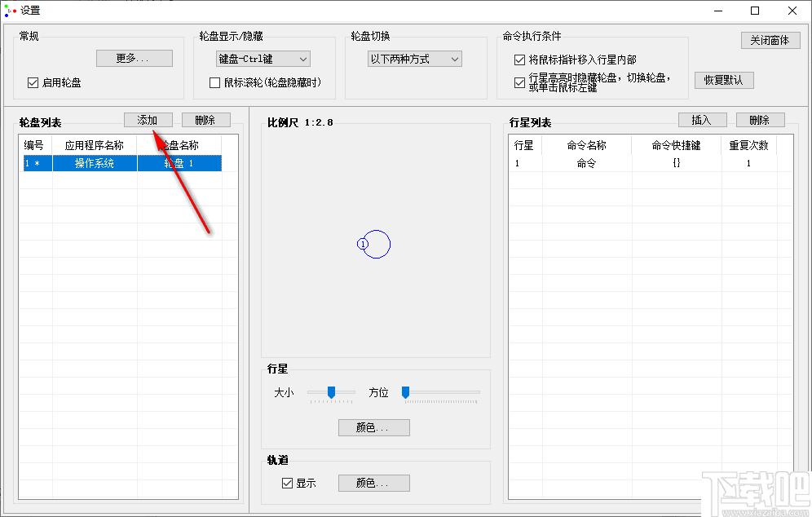Click the 轮盘 1 name cell
The height and width of the screenshot is (517, 812).
tap(179, 163)
